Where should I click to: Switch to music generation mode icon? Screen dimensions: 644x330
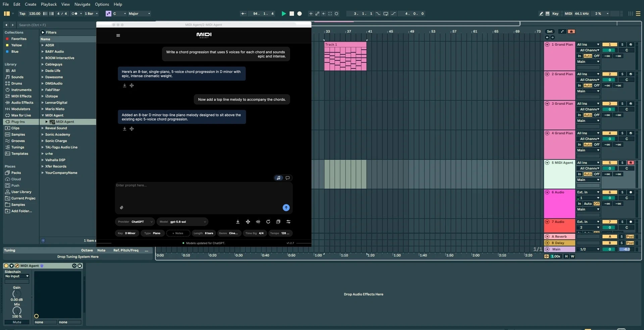point(279,178)
